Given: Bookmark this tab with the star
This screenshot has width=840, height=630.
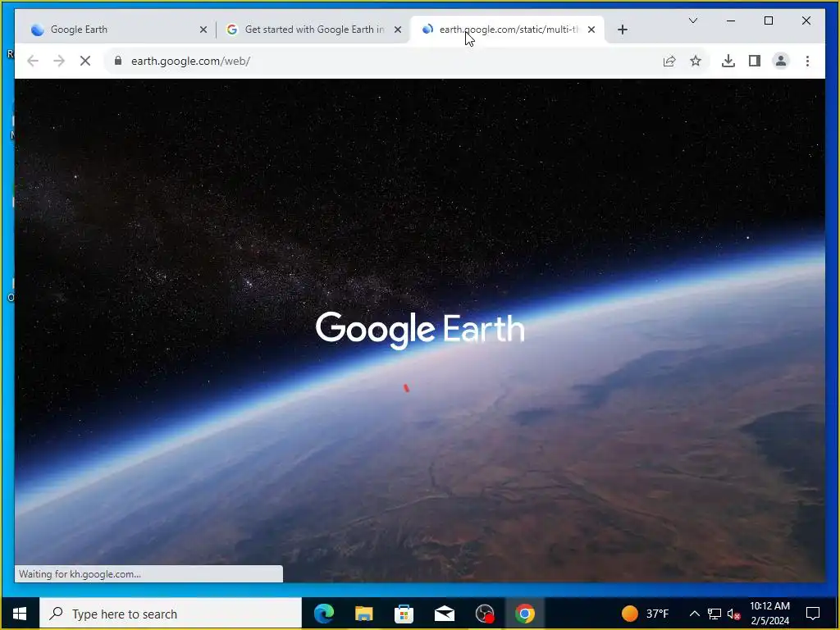Looking at the screenshot, I should (696, 61).
